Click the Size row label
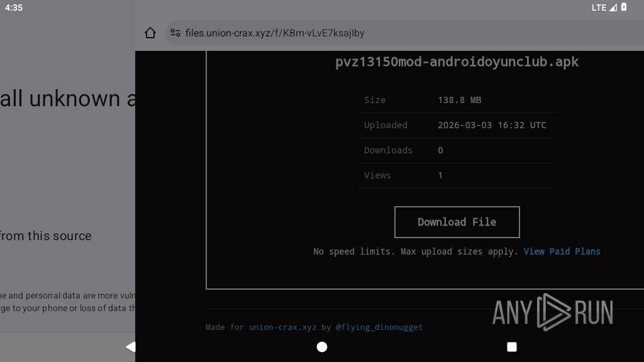This screenshot has height=362, width=644. pos(375,100)
